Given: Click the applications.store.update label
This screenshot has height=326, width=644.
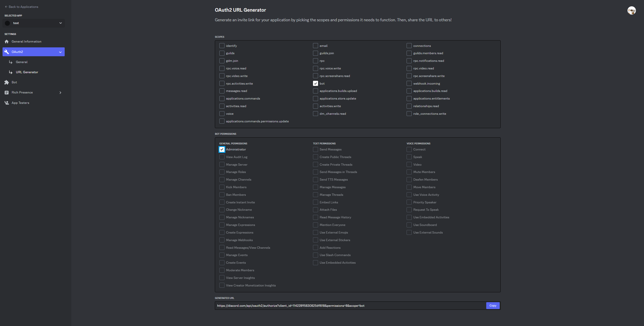Looking at the screenshot, I should 338,99.
